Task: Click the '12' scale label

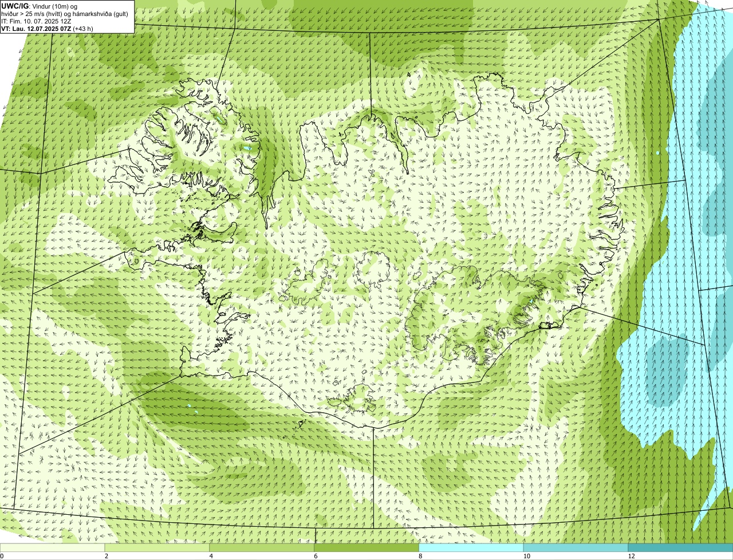Action: (x=631, y=556)
